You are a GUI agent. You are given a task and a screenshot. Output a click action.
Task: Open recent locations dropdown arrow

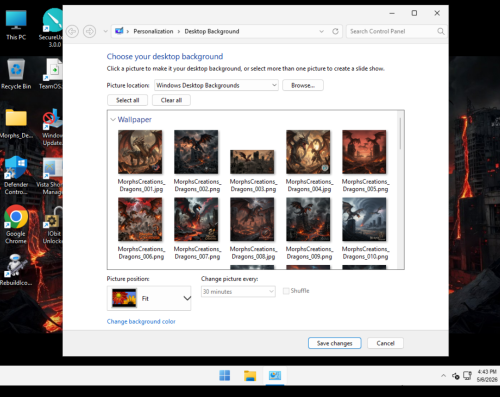click(105, 31)
